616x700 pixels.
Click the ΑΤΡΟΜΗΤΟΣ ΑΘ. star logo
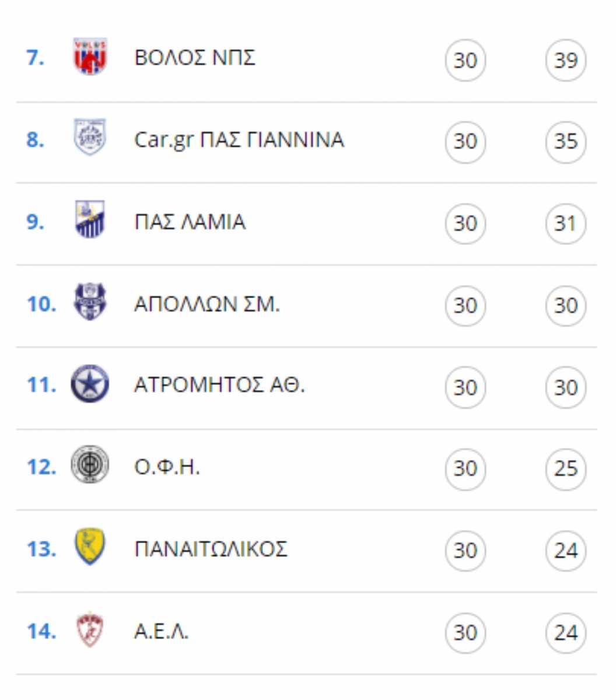tap(90, 384)
